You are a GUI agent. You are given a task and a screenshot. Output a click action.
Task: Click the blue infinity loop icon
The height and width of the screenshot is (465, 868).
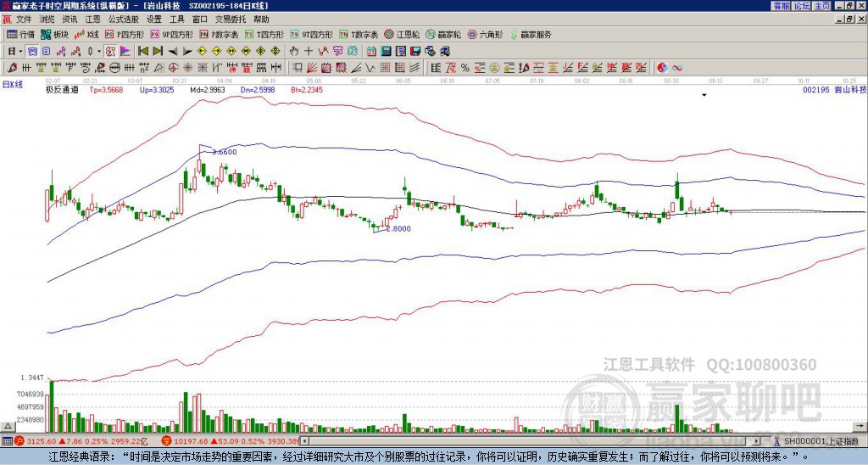click(676, 68)
